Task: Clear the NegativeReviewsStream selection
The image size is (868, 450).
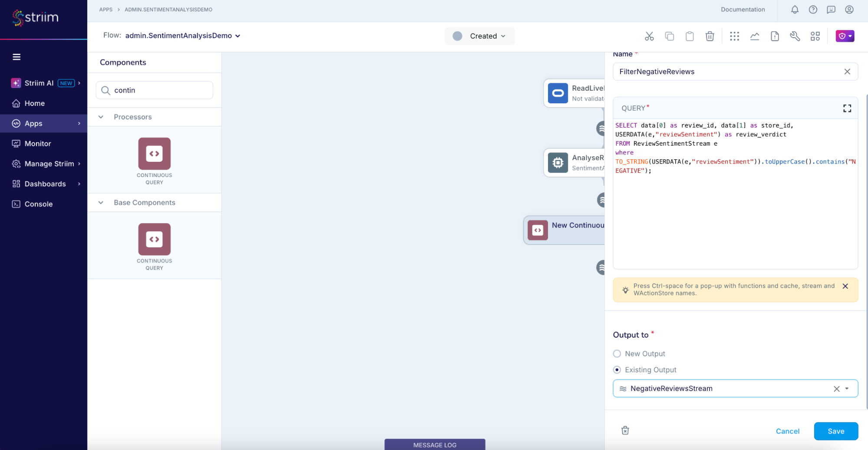Action: pyautogui.click(x=836, y=389)
